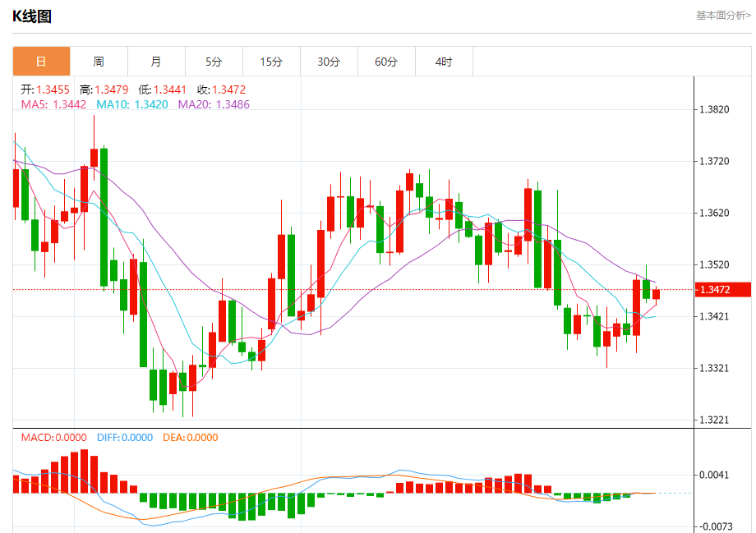The width and height of the screenshot is (756, 533).
Task: Click the MA20: 1.3486 label
Action: (214, 104)
